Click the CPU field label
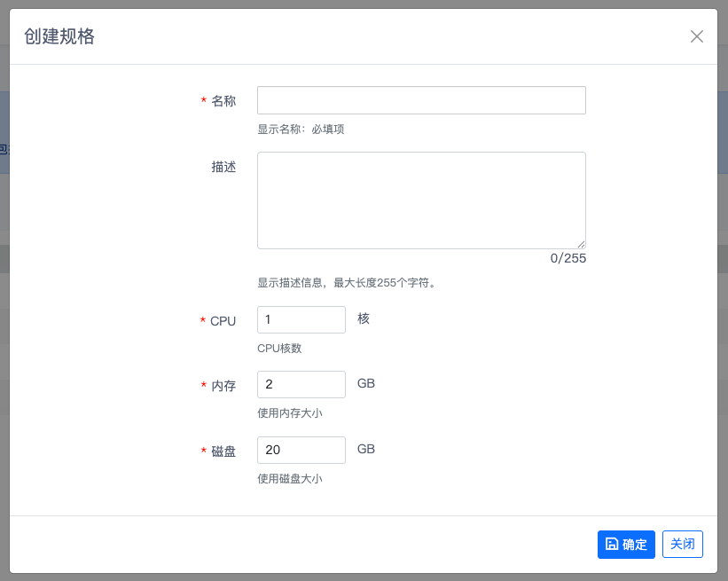728x581 pixels. tap(223, 321)
